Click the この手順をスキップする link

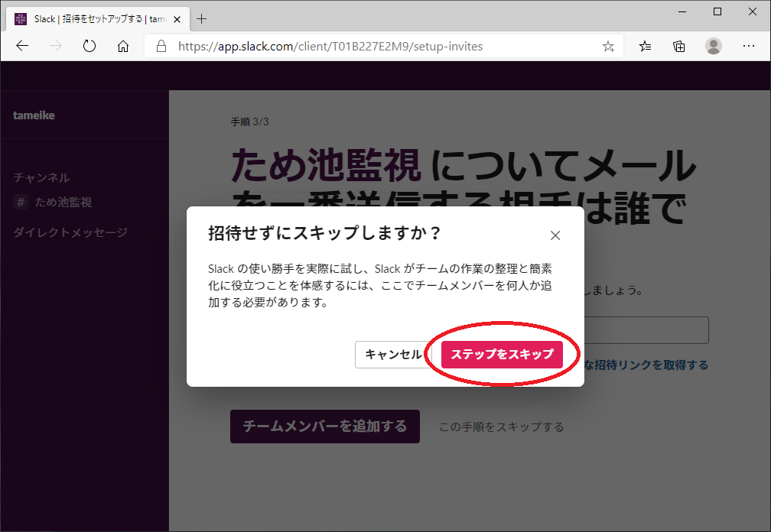pyautogui.click(x=501, y=427)
